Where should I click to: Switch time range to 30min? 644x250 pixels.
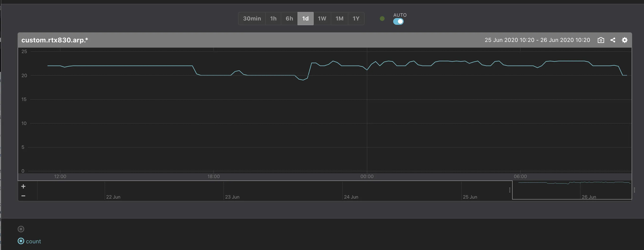(252, 19)
